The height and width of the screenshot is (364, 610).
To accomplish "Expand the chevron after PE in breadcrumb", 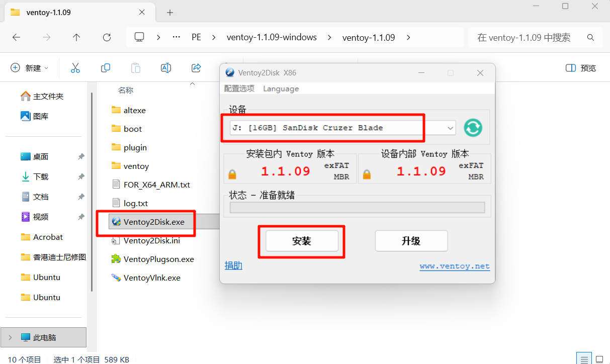I will [214, 37].
